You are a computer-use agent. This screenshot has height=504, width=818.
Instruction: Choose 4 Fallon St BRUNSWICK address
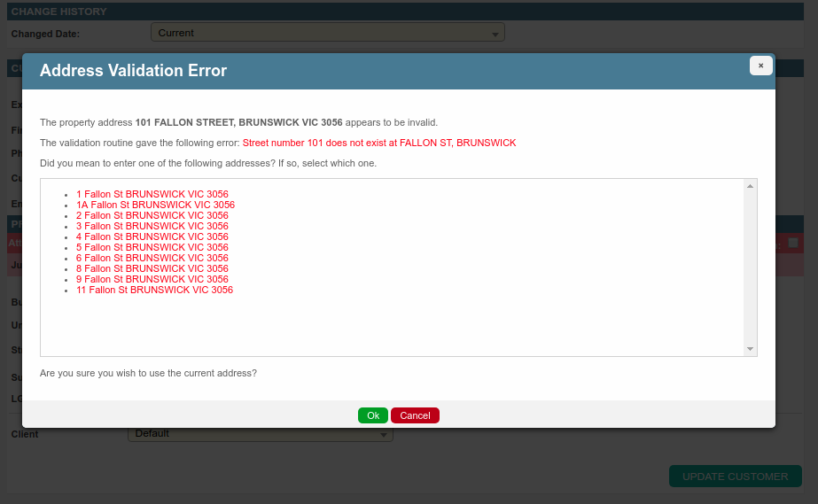tap(152, 236)
